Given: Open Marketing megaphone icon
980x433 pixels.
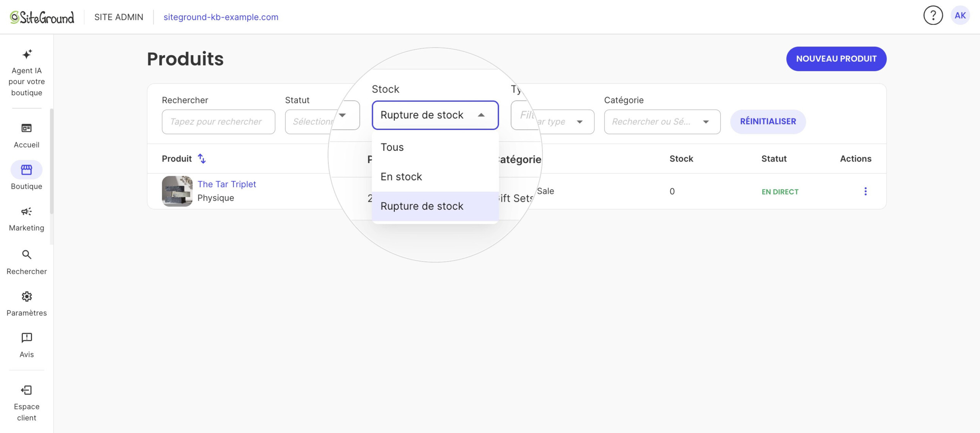Looking at the screenshot, I should pos(26,211).
